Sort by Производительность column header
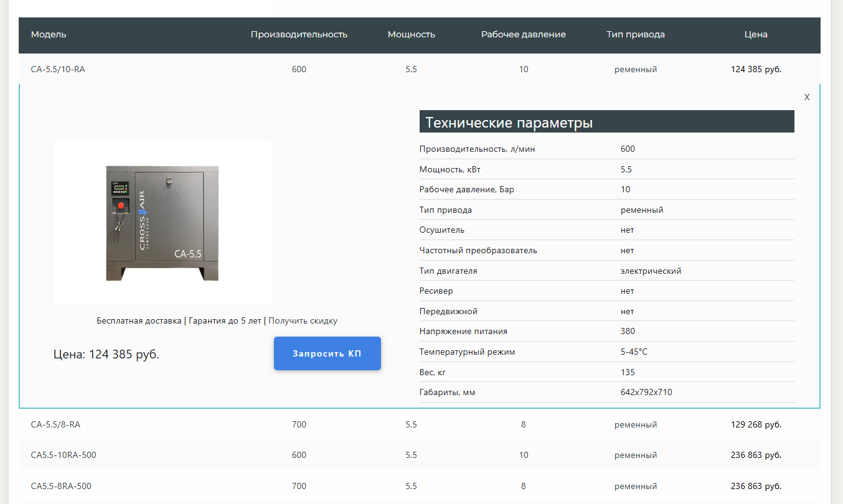 tap(299, 34)
